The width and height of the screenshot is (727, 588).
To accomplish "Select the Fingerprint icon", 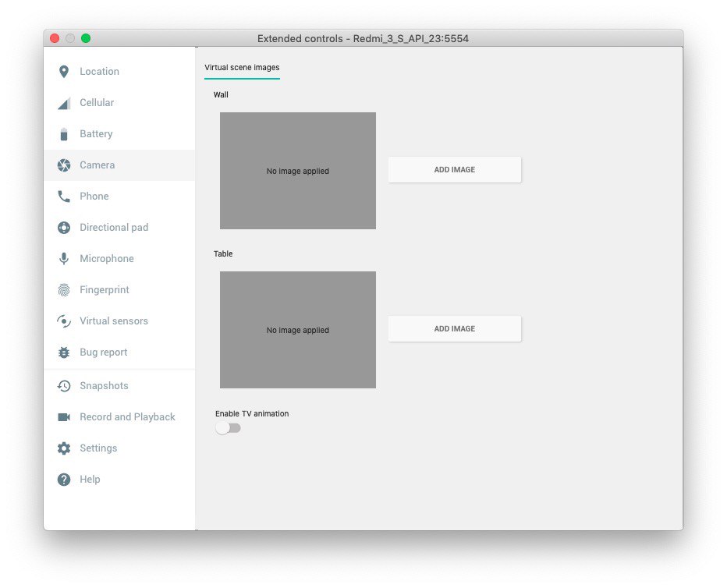I will (64, 290).
